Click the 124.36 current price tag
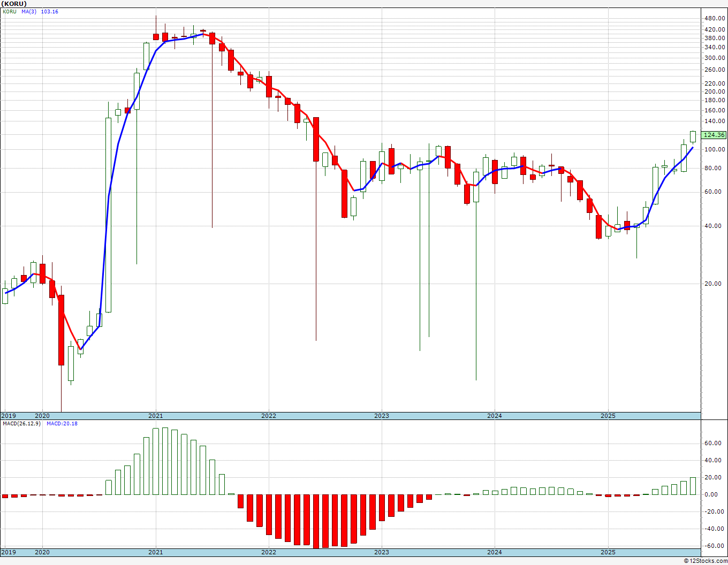The height and width of the screenshot is (565, 728). (715, 135)
